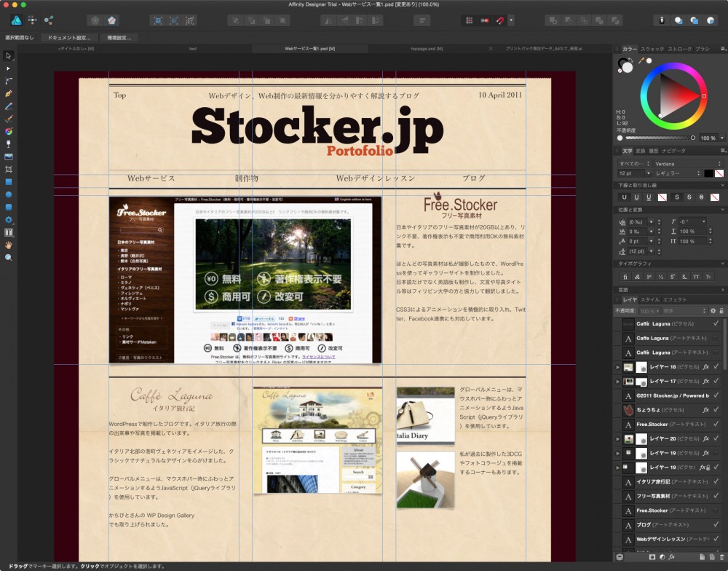Uncheck visibility for the ブログ text layer

(x=716, y=524)
